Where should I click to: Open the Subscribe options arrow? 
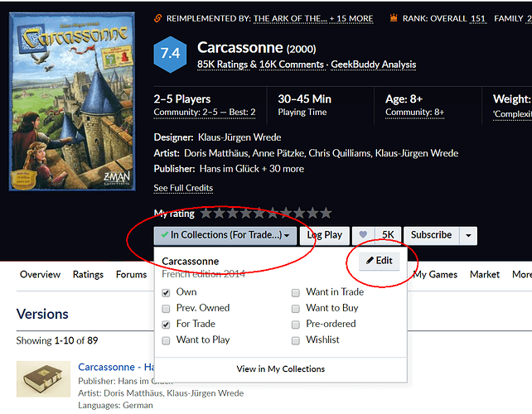tap(468, 236)
